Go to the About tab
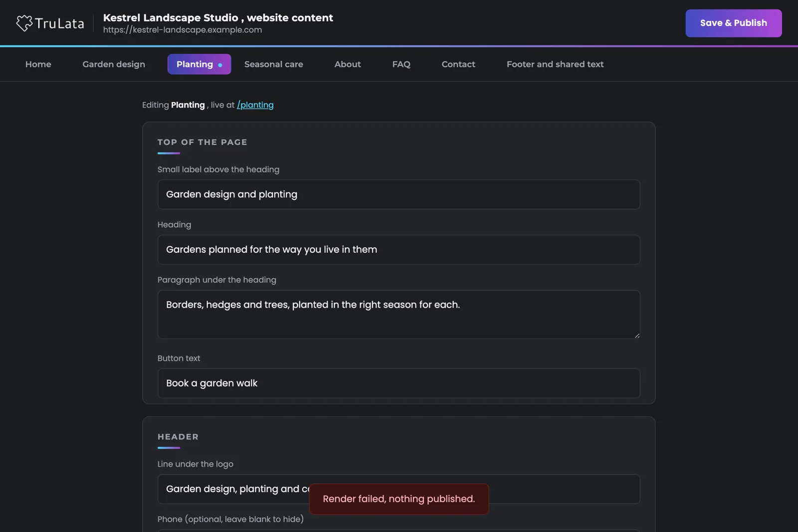798x532 pixels. pyautogui.click(x=348, y=64)
